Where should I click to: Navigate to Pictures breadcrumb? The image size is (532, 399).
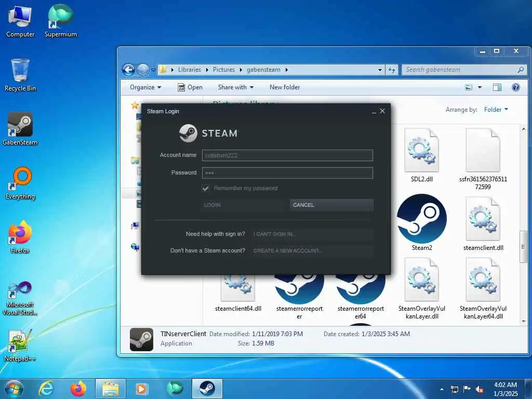223,70
